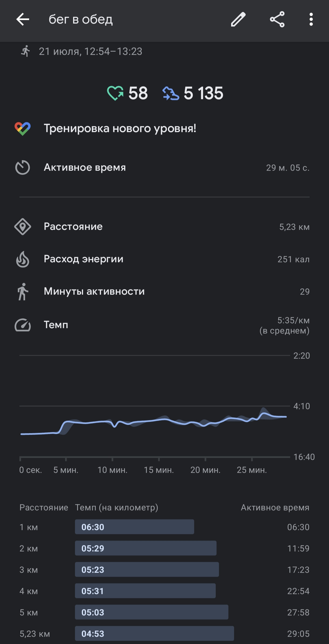This screenshot has height=644, width=329.
Task: Open the three-dot overflow menu
Action: 311,19
